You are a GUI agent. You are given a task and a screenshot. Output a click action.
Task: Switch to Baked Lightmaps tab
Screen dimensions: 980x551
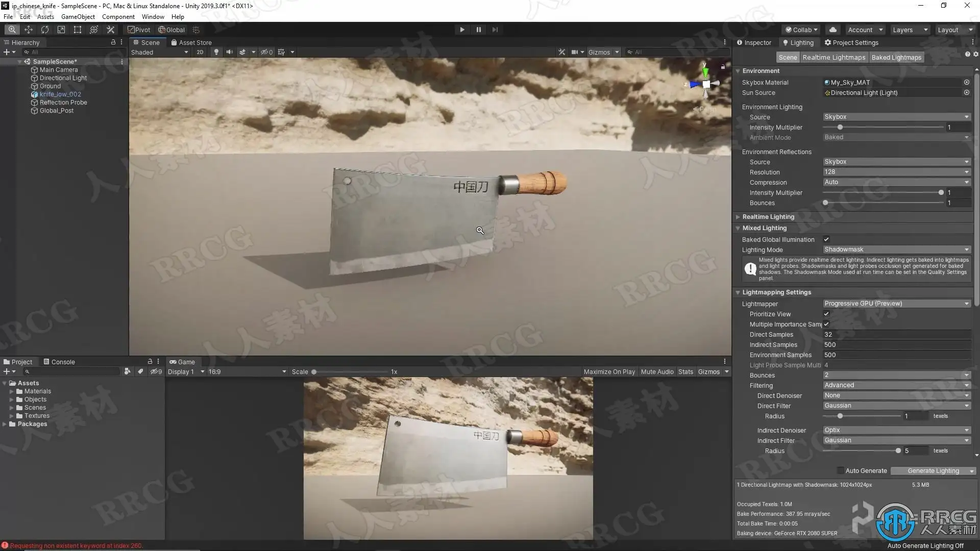(x=896, y=58)
